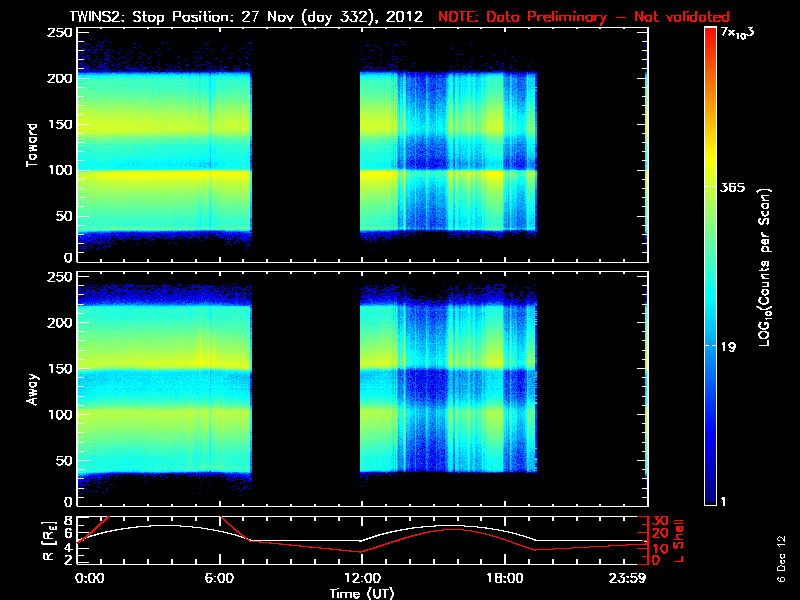Click the 6:00 time axis tick
The image size is (800, 600).
tap(219, 578)
